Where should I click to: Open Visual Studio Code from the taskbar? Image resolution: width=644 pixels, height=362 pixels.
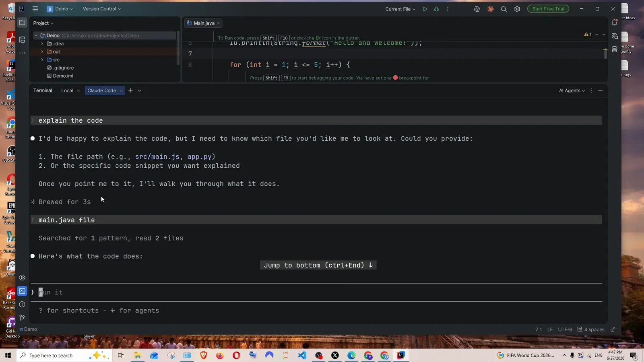coord(302,355)
